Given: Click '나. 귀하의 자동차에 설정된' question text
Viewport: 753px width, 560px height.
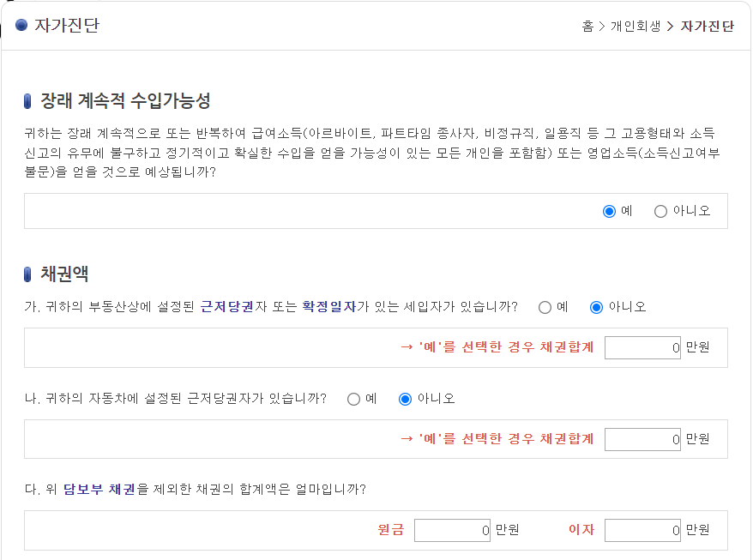Looking at the screenshot, I should pos(176,399).
